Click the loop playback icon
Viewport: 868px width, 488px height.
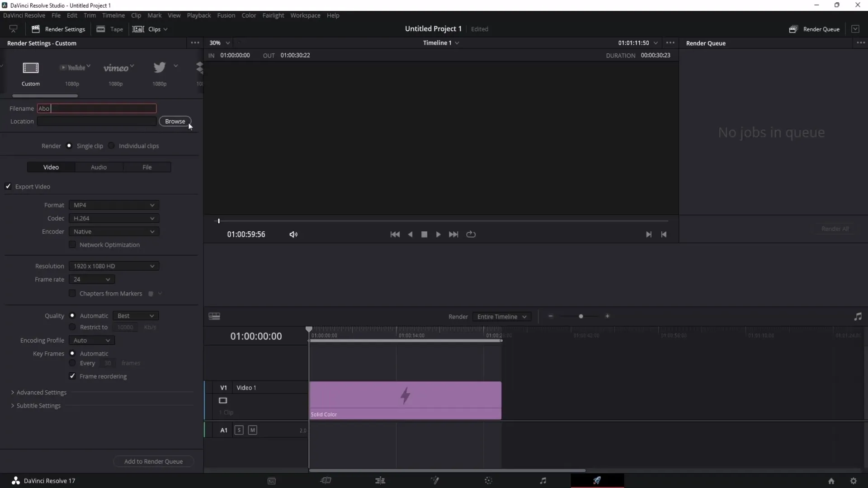tap(471, 234)
